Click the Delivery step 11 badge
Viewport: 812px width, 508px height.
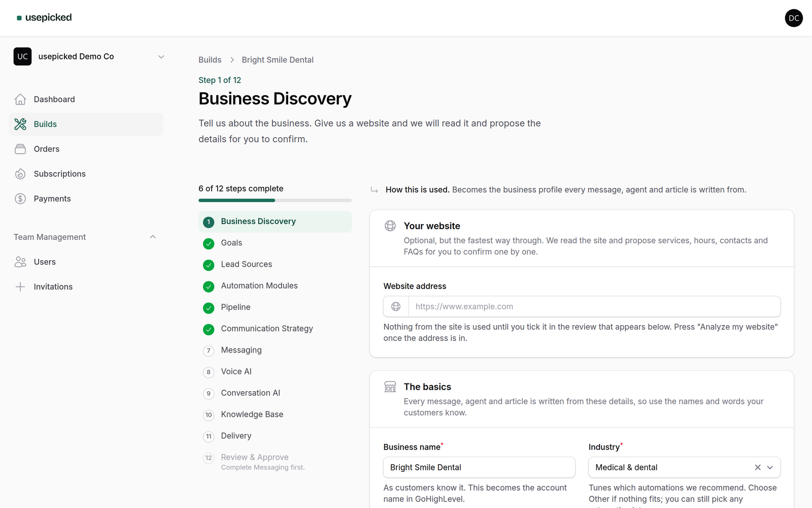click(x=209, y=436)
